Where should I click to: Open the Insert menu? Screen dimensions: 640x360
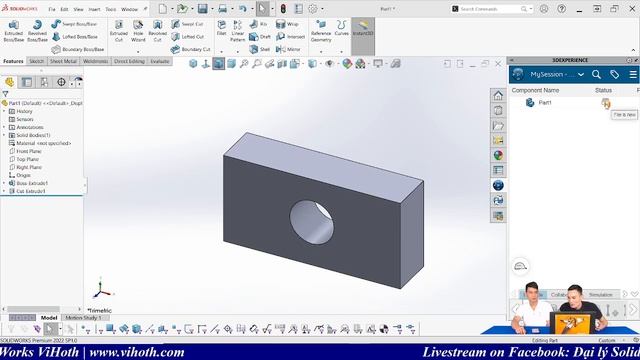(94, 9)
